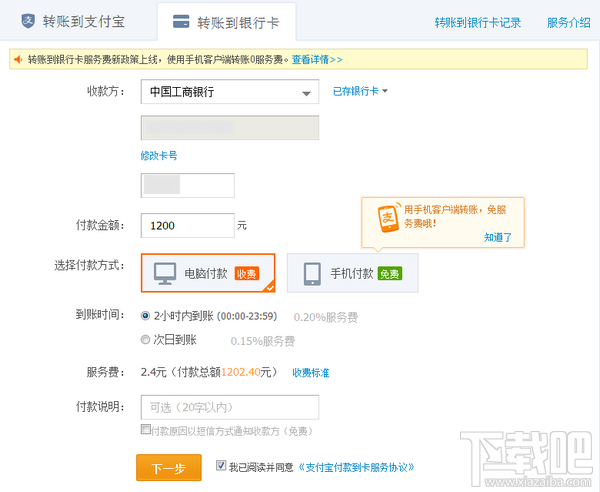
Task: Switch to 转账到银行卡 tab
Action: coord(227,22)
